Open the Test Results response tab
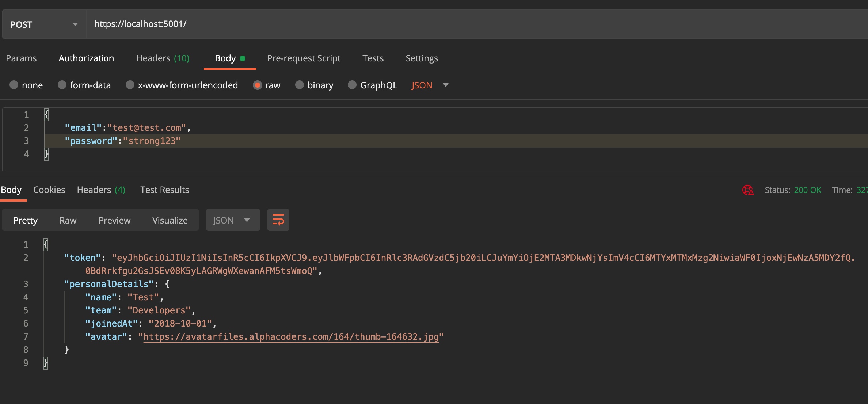The width and height of the screenshot is (868, 404). pyautogui.click(x=164, y=190)
